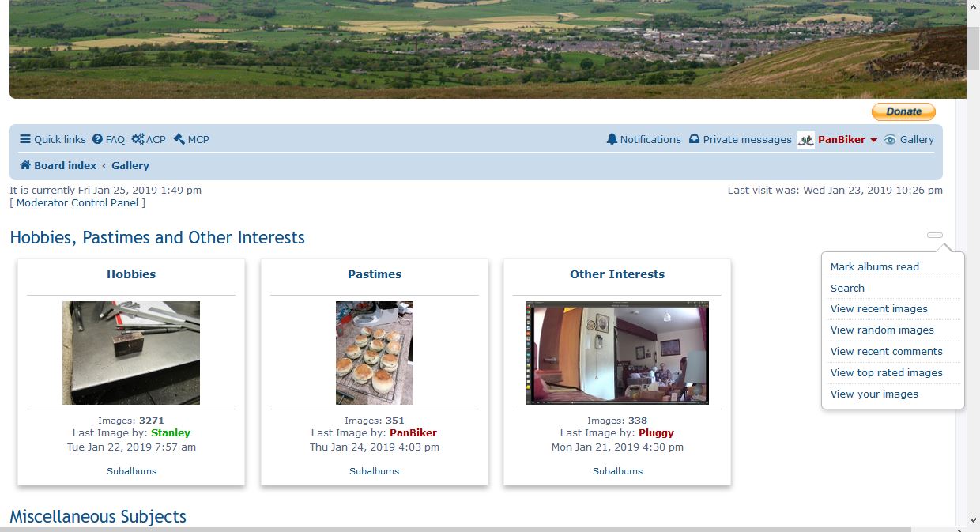Click PanBiker's avatar image
The image size is (980, 532).
[x=805, y=140]
